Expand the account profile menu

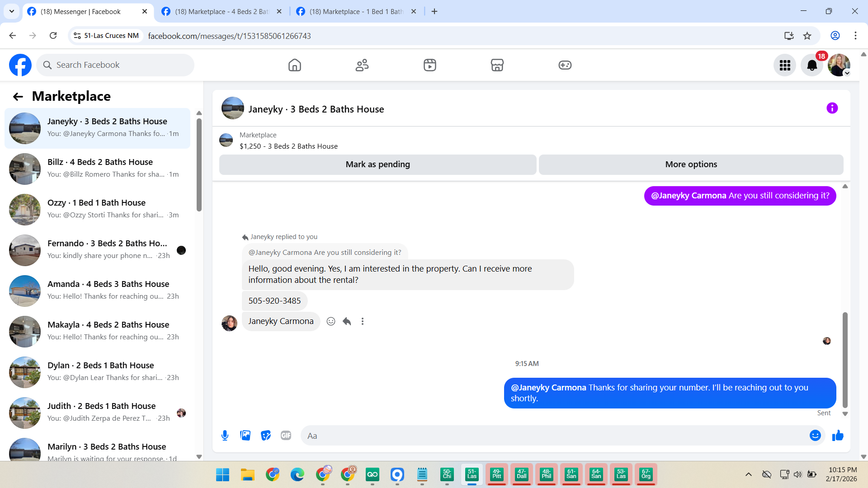pos(839,66)
